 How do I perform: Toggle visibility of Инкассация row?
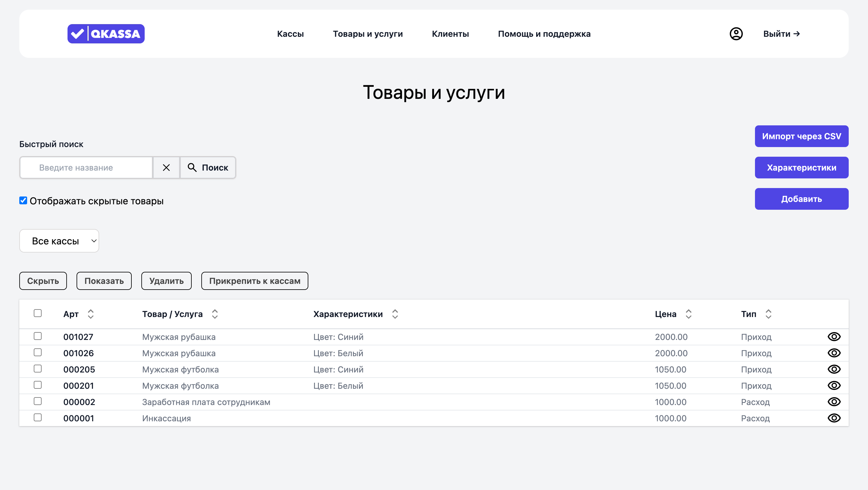834,418
